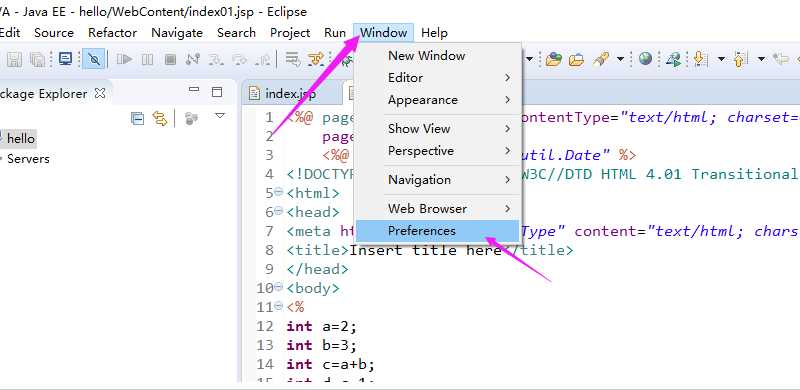The image size is (800, 390).
Task: Select Preferences in Window menu
Action: click(x=437, y=231)
